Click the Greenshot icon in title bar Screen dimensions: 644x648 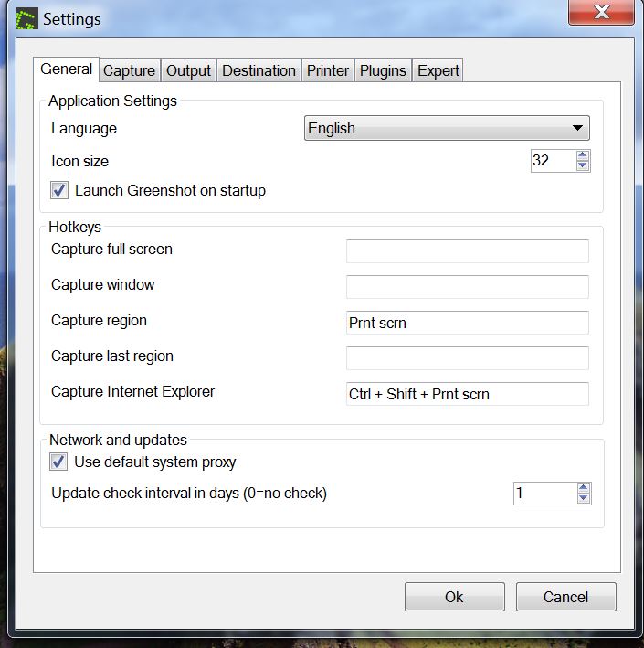[x=28, y=18]
